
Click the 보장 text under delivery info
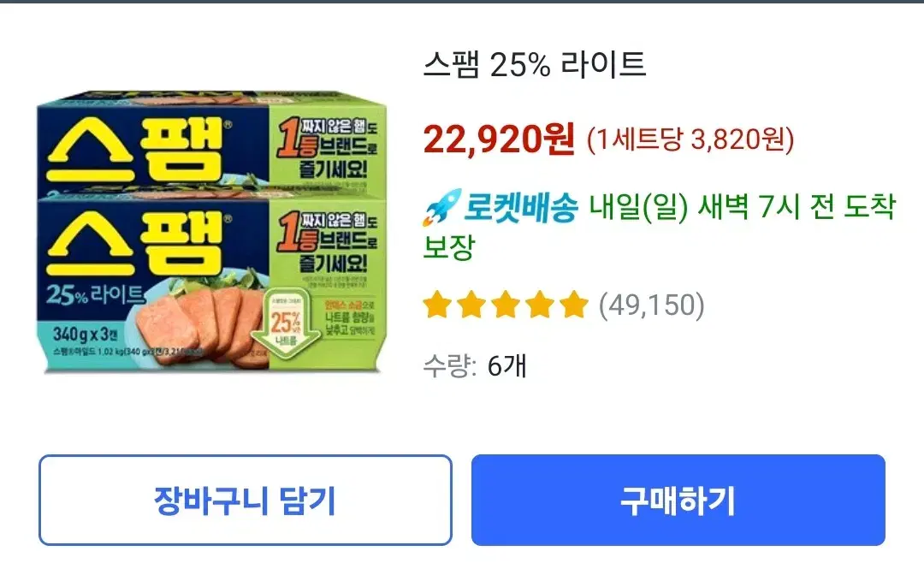click(449, 247)
